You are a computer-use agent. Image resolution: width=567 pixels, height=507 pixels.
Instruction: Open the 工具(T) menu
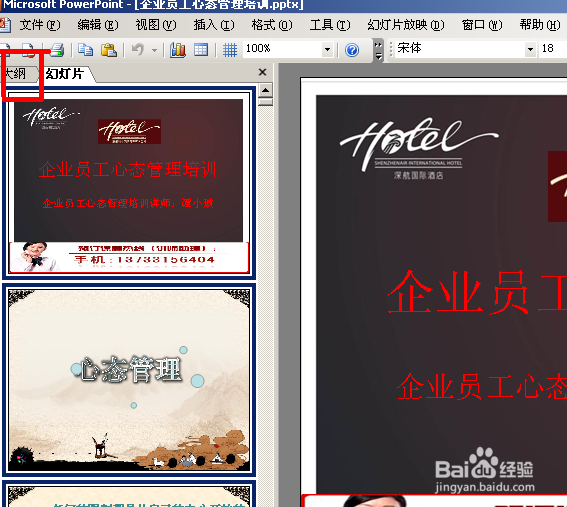coord(330,25)
